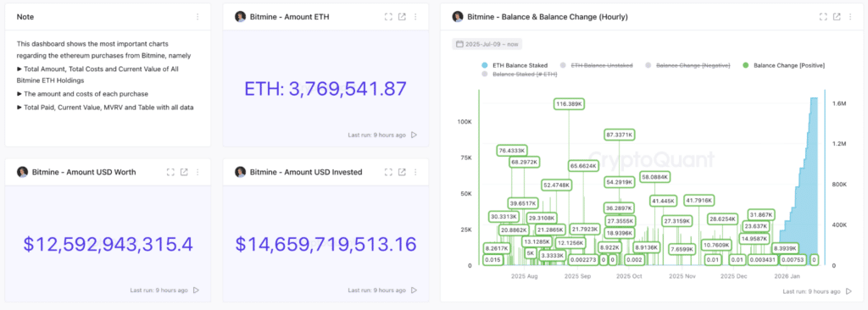868x310 pixels.
Task: Click the 68.2972K data label
Action: 524,162
